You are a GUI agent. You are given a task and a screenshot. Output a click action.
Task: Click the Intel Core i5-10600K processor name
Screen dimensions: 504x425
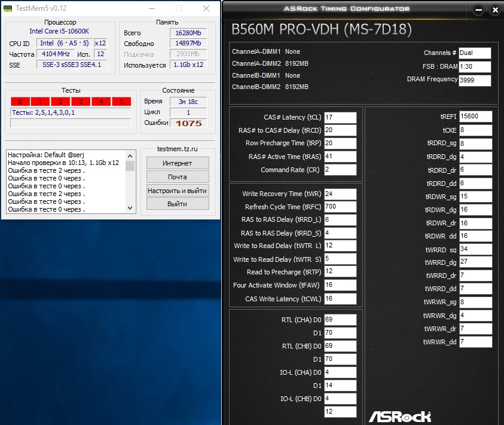point(59,31)
